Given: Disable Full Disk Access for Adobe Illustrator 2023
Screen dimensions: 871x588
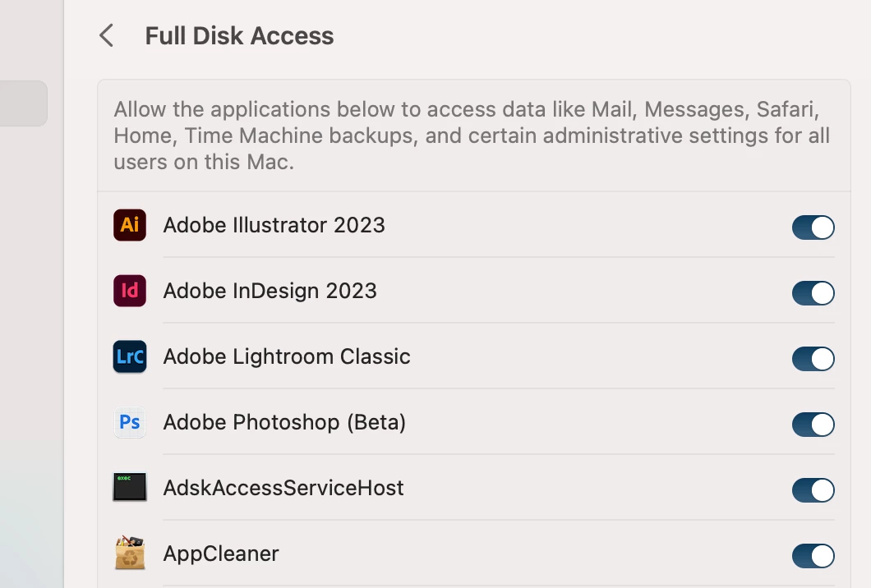Looking at the screenshot, I should click(x=813, y=227).
